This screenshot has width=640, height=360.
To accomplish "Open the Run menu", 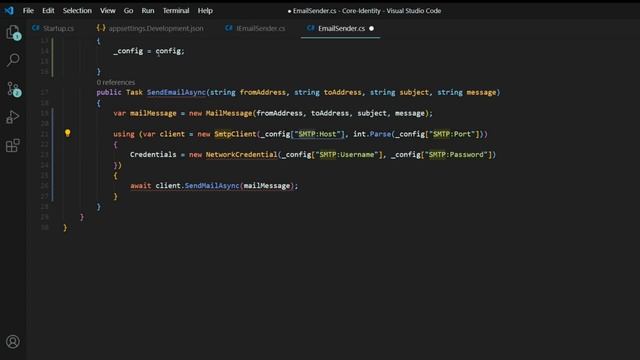I will pos(148,11).
